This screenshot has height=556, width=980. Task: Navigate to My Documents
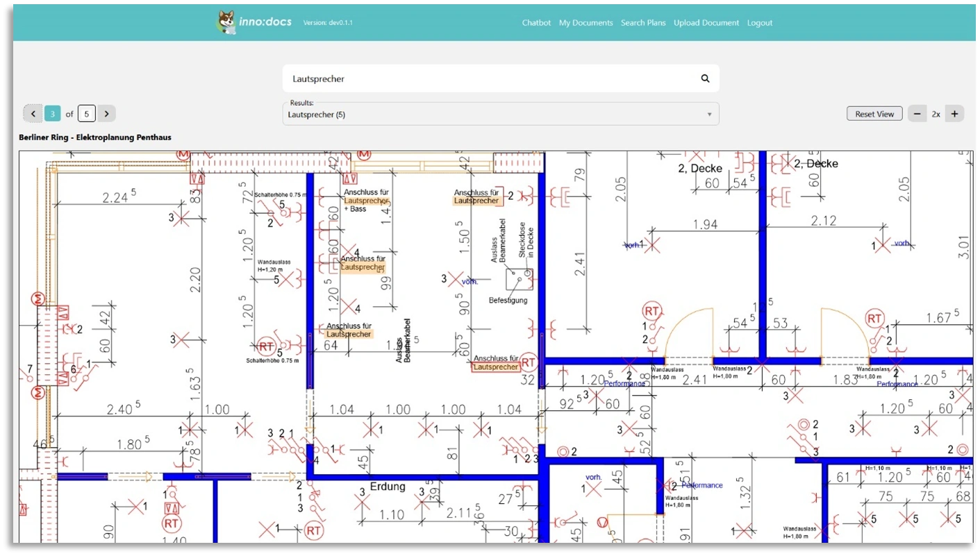[x=585, y=23]
